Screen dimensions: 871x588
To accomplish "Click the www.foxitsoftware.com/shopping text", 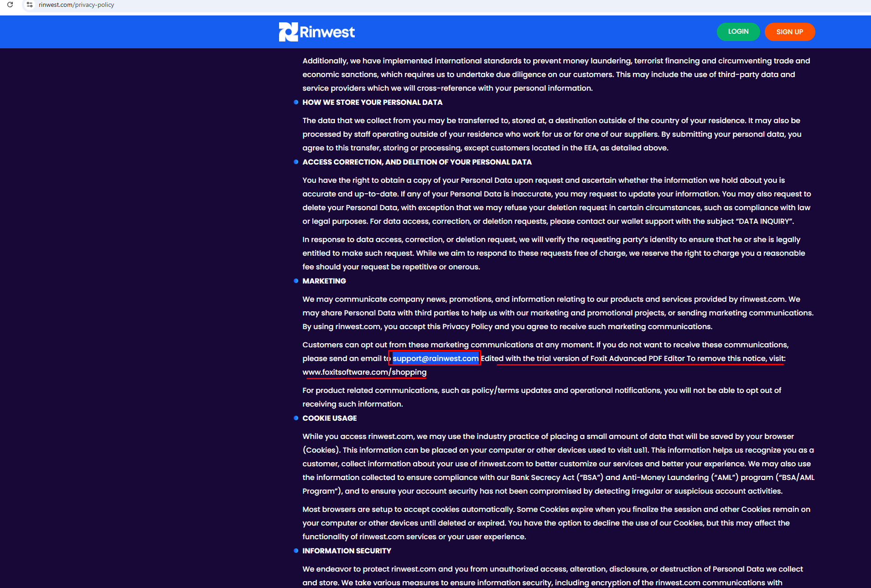I will 364,372.
